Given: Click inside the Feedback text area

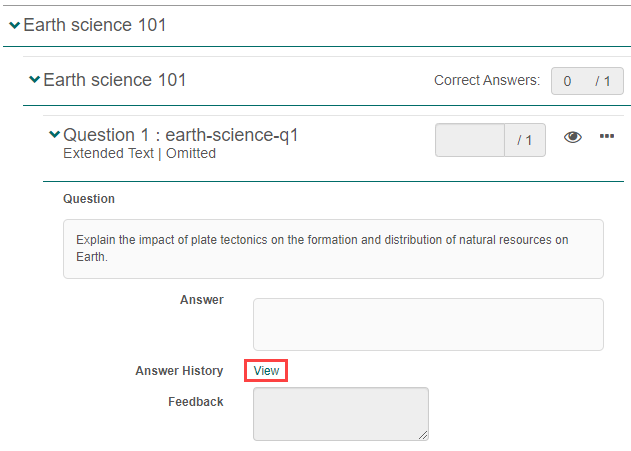Looking at the screenshot, I should [x=340, y=413].
